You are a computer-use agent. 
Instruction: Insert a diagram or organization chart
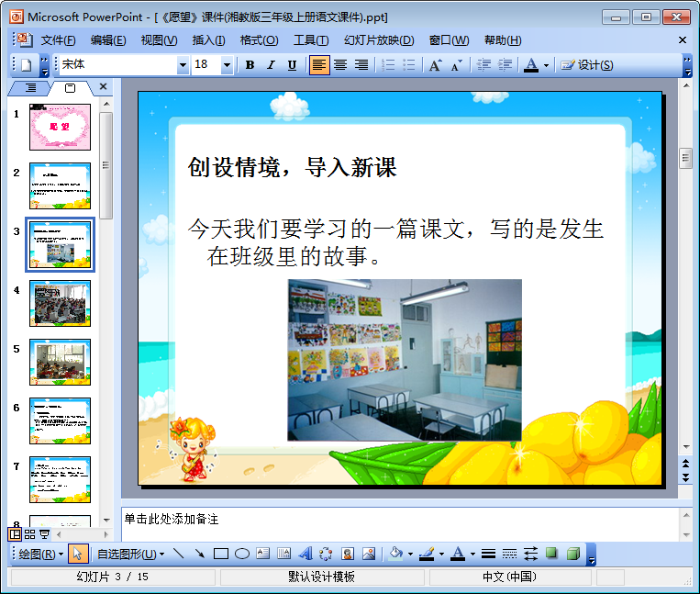327,555
